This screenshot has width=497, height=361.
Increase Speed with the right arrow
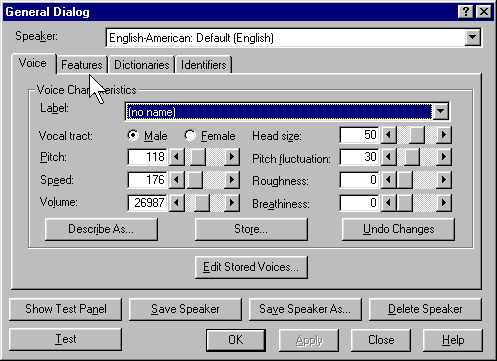coord(232,180)
